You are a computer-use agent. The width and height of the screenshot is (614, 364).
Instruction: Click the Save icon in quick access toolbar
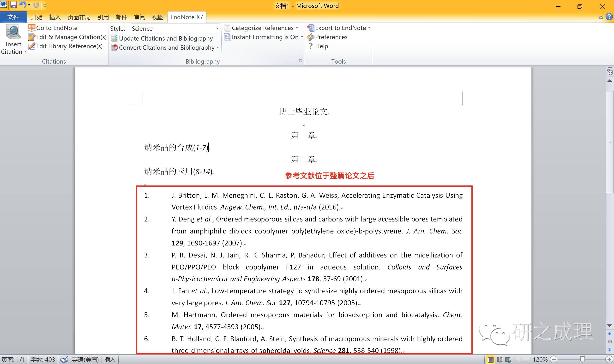click(x=13, y=5)
